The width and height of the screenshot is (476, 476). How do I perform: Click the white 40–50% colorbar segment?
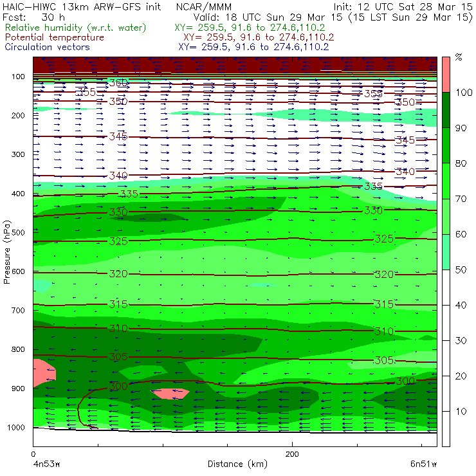[x=446, y=287]
